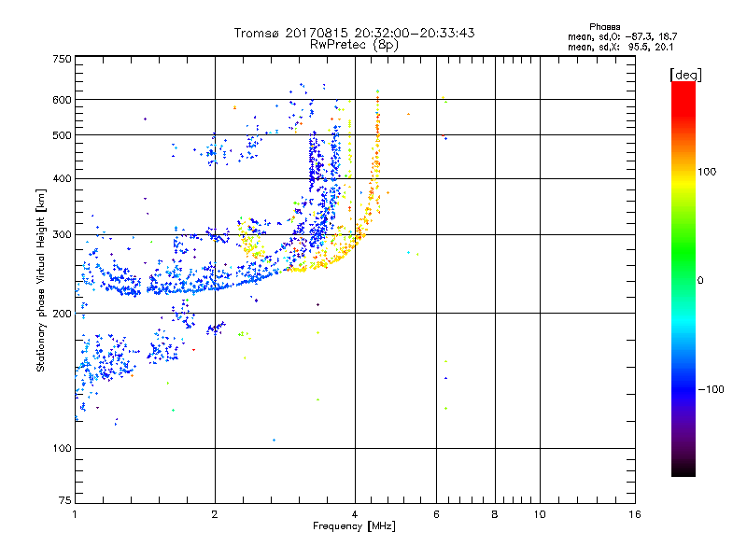Click the 'mean, sd,O: -87.3, 18.7' text
The height and width of the screenshot is (560, 747).
point(622,36)
